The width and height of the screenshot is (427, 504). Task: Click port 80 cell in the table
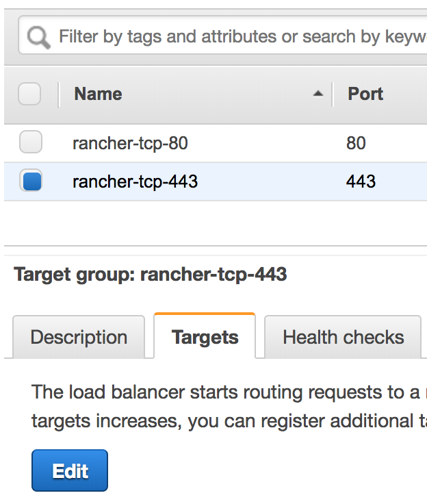point(356,143)
